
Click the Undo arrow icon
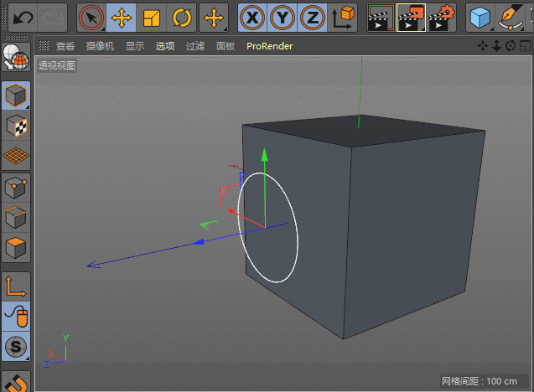coord(23,17)
